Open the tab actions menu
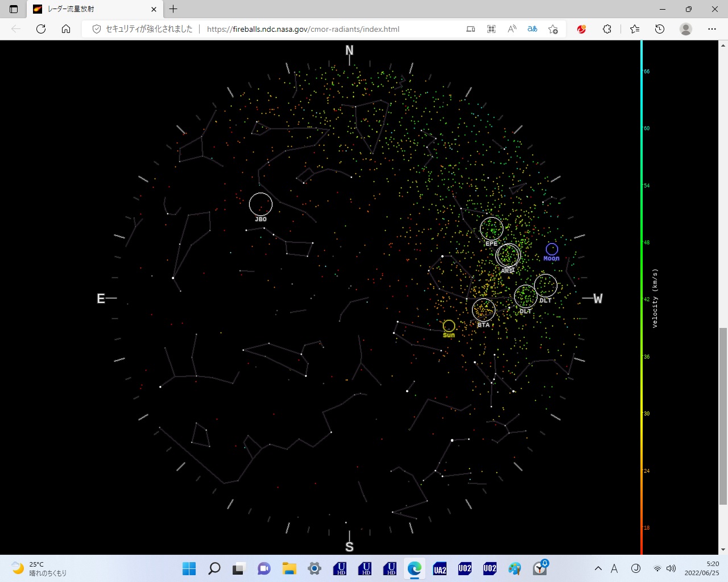This screenshot has height=582, width=728. [x=14, y=9]
